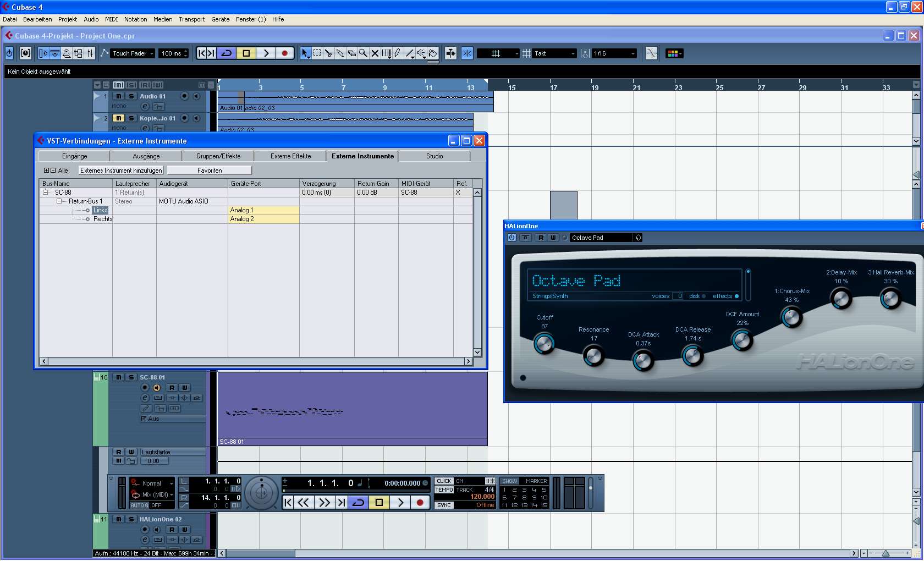This screenshot has height=561, width=924.
Task: Enable record on SC-88 01 track
Action: point(145,388)
